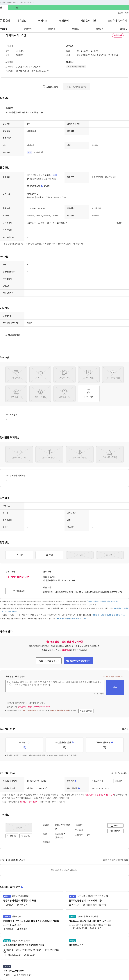129x980 pixels.
Task: Select the 통근버스 welfare icon
Action: [x=16, y=375]
